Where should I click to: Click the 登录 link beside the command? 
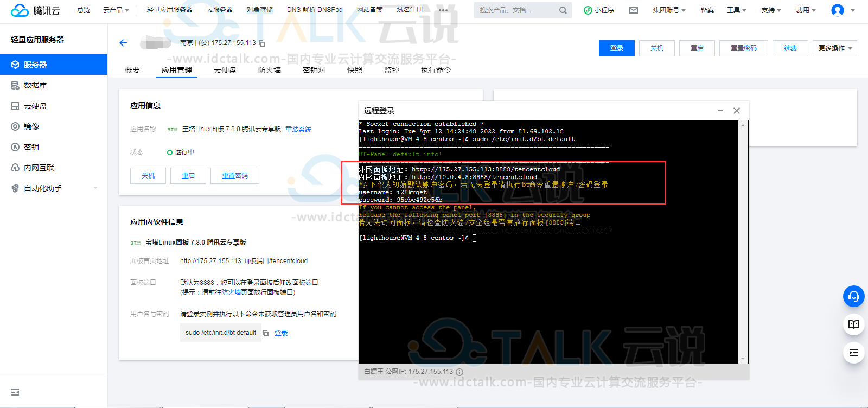pos(281,333)
